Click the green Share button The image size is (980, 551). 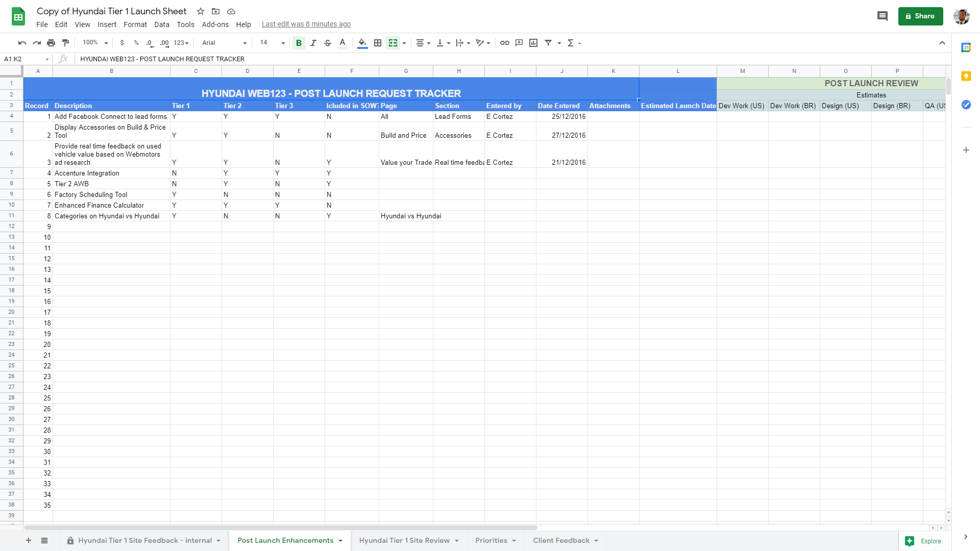pyautogui.click(x=920, y=16)
